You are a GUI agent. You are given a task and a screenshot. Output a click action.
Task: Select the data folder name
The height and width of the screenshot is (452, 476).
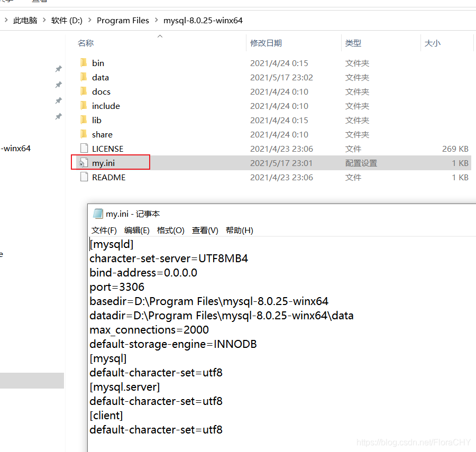pyautogui.click(x=100, y=77)
